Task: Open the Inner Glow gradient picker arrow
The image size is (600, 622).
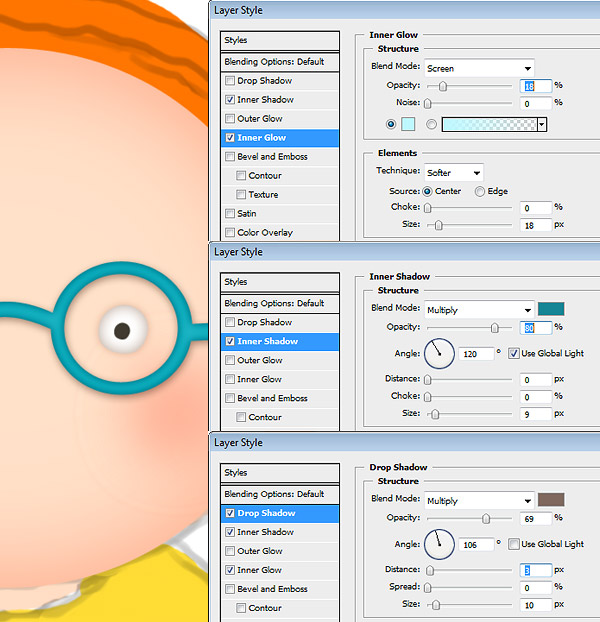Action: pyautogui.click(x=542, y=125)
